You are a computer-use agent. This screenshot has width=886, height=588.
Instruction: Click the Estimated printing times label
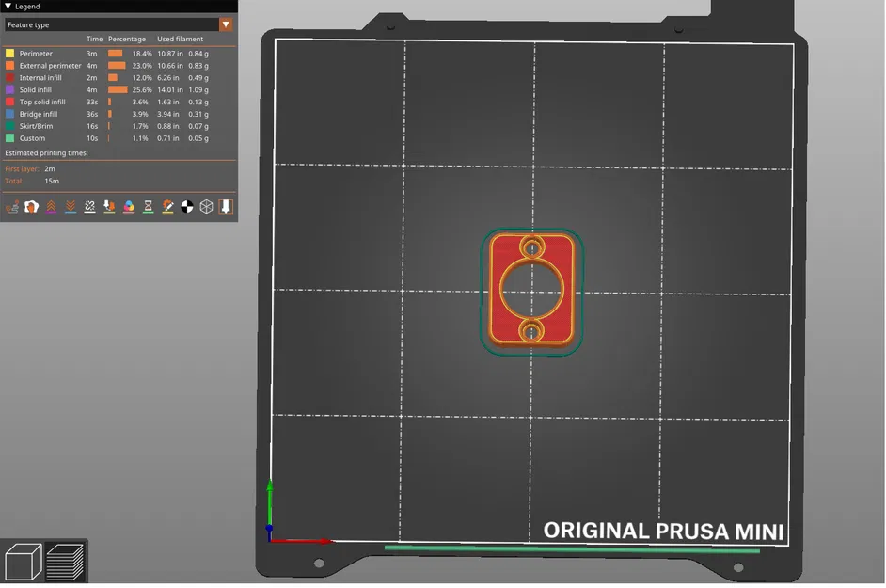[46, 153]
